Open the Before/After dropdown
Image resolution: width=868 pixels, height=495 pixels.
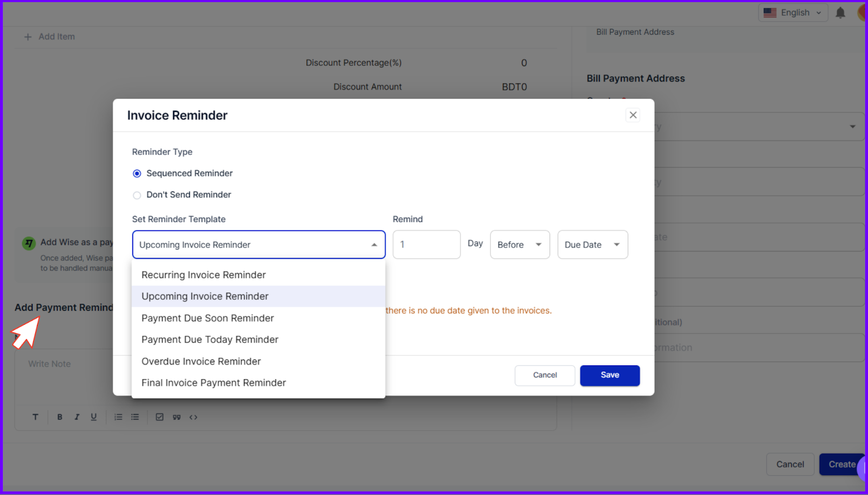coord(519,245)
